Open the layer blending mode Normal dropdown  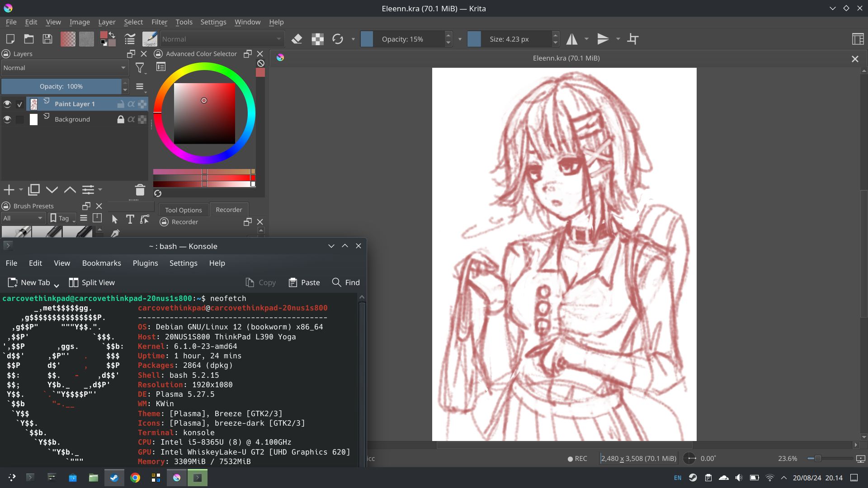point(64,68)
